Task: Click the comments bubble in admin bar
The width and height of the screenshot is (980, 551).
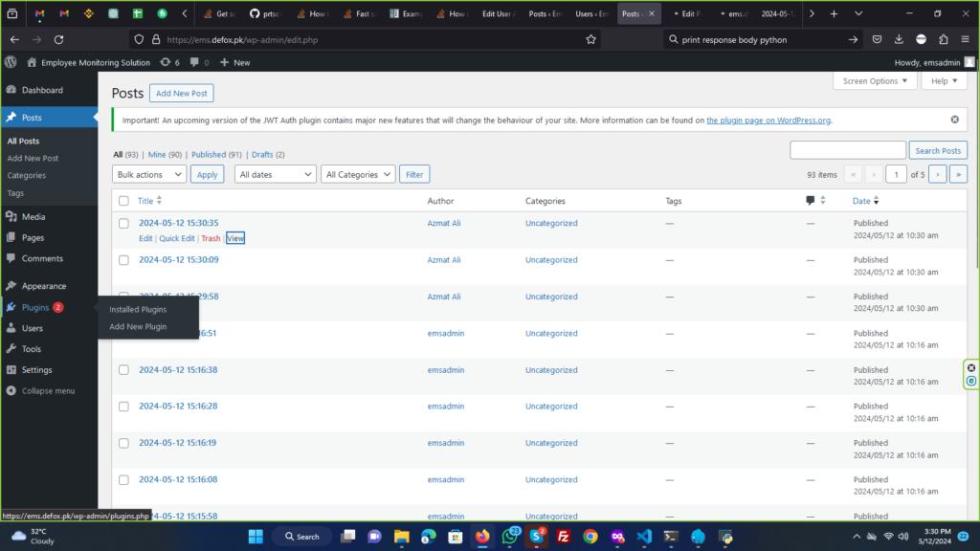Action: pos(199,62)
